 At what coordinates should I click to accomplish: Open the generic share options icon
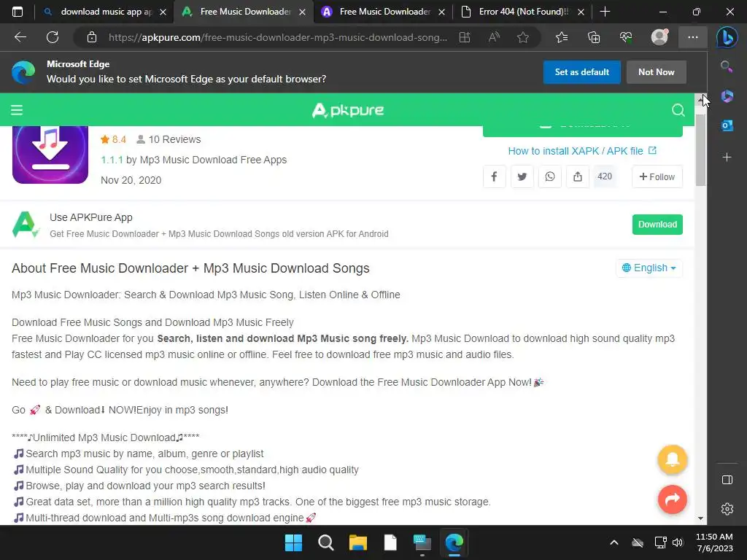(578, 176)
